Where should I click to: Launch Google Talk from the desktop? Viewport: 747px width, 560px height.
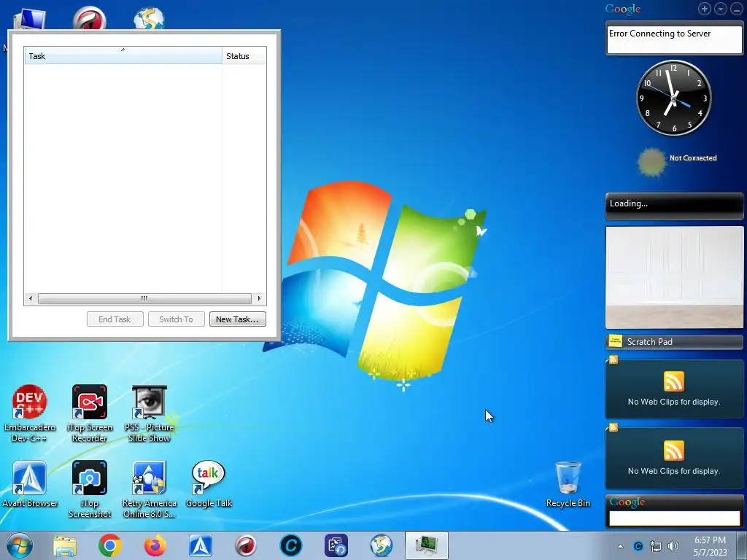coord(208,484)
